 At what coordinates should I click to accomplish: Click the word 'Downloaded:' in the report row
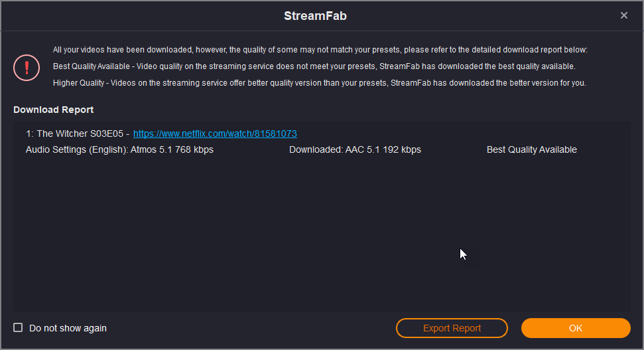[x=316, y=149]
